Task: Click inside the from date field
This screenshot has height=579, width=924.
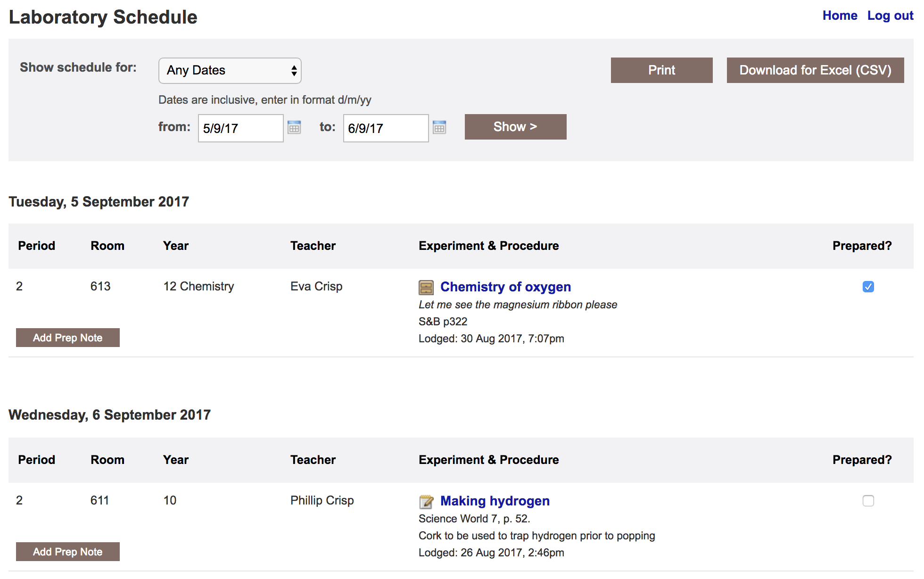Action: [240, 128]
